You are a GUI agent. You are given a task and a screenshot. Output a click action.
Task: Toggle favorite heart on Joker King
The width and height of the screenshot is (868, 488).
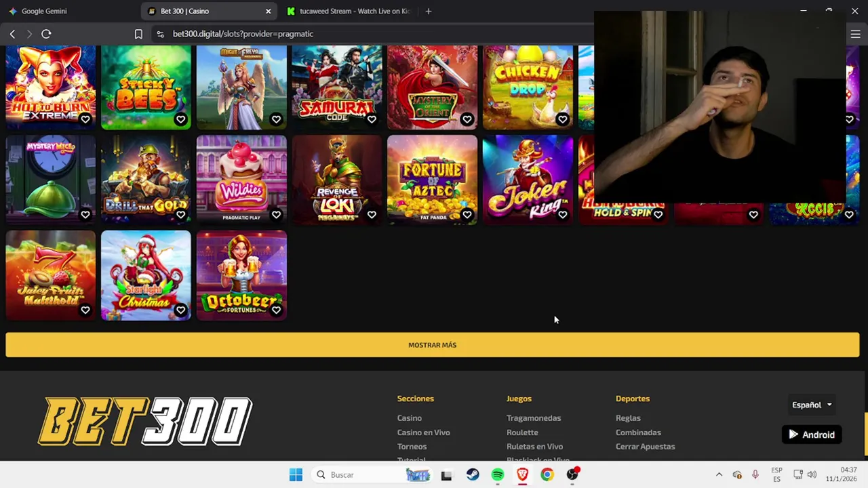(x=562, y=215)
